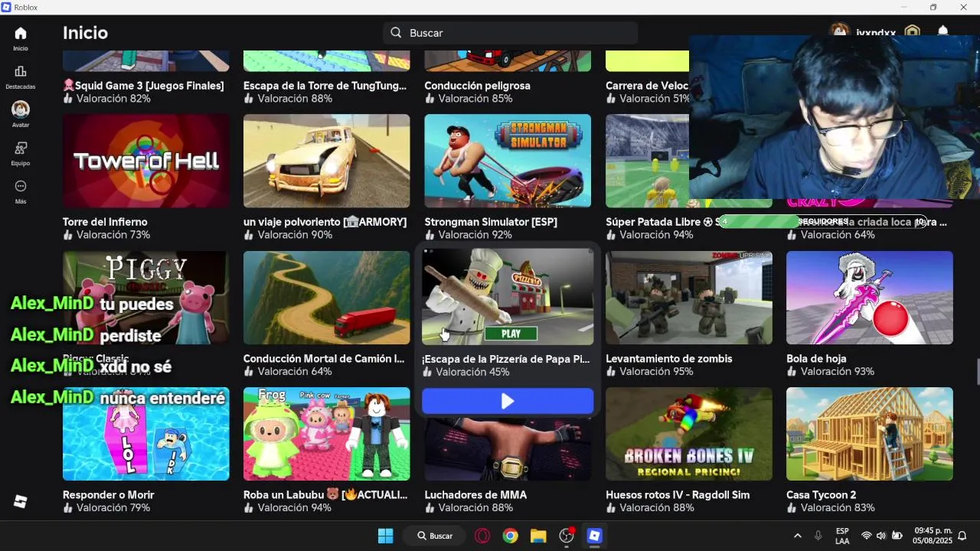
Task: Click Casa Tycoon 2 title text
Action: (822, 494)
